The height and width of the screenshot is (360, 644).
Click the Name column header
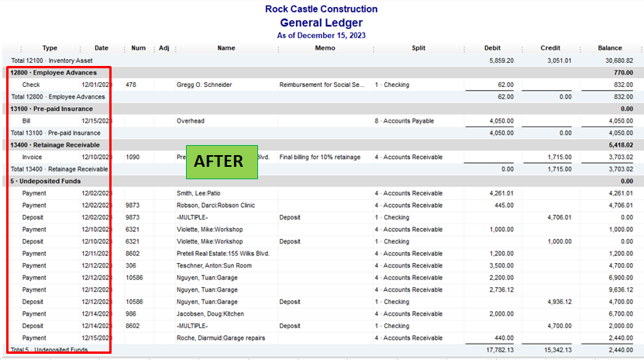[x=226, y=48]
